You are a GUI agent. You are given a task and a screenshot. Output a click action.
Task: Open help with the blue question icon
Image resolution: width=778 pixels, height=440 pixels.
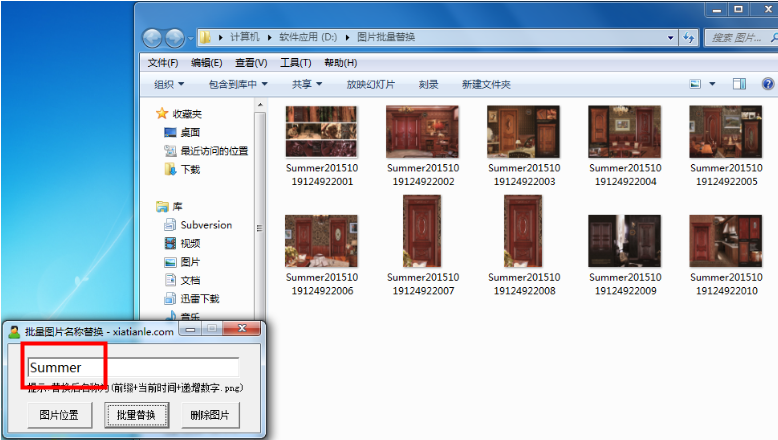tap(768, 84)
